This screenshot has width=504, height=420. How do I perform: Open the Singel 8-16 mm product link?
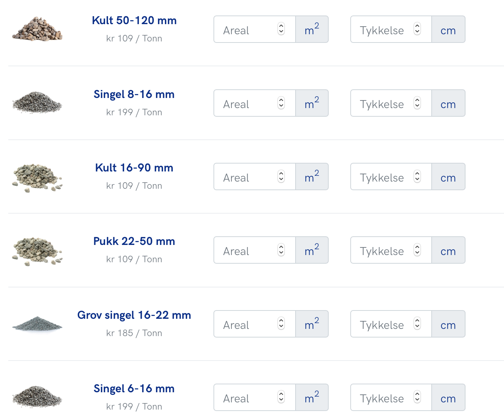134,94
